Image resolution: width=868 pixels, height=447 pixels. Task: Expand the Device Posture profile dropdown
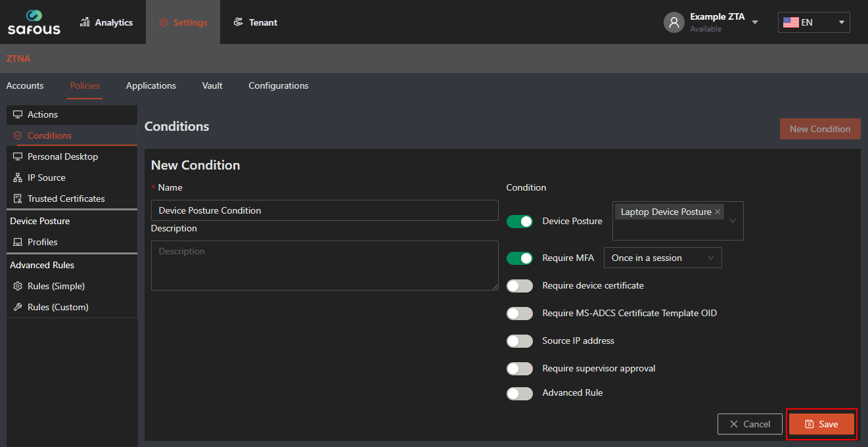point(733,221)
